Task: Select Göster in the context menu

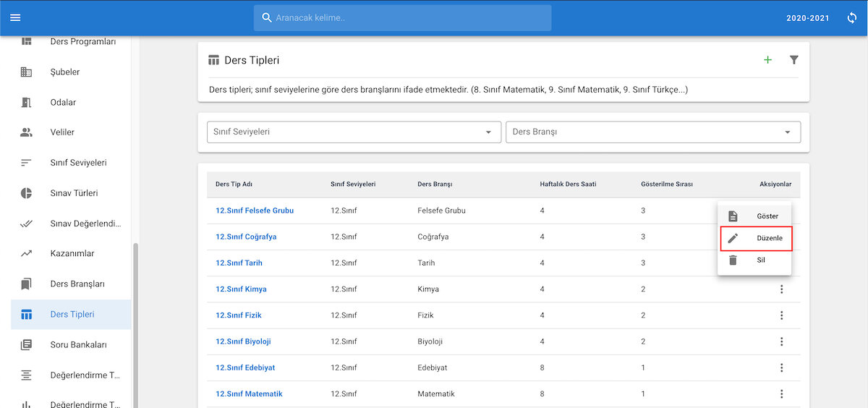Action: [x=754, y=216]
